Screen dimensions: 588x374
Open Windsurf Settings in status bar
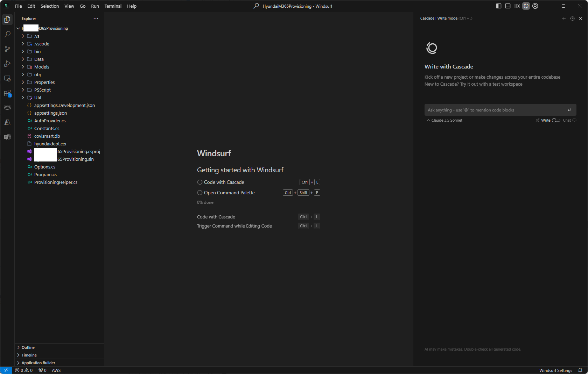click(x=556, y=370)
